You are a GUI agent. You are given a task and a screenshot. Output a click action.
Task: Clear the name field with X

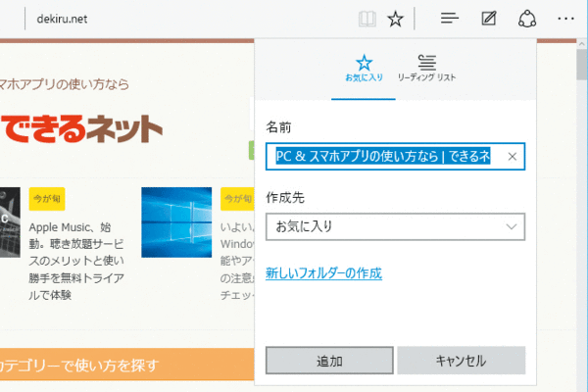513,157
